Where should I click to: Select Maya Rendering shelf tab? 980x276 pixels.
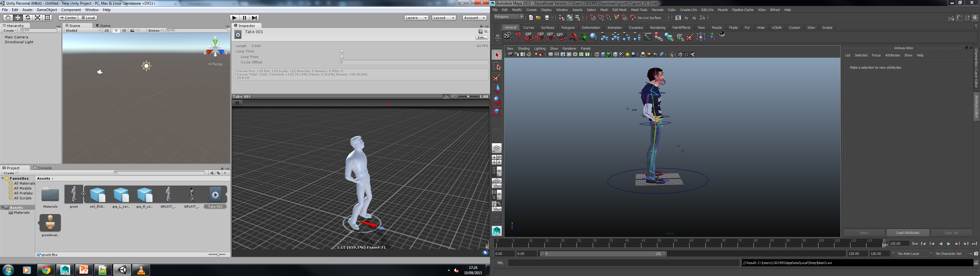tap(658, 28)
